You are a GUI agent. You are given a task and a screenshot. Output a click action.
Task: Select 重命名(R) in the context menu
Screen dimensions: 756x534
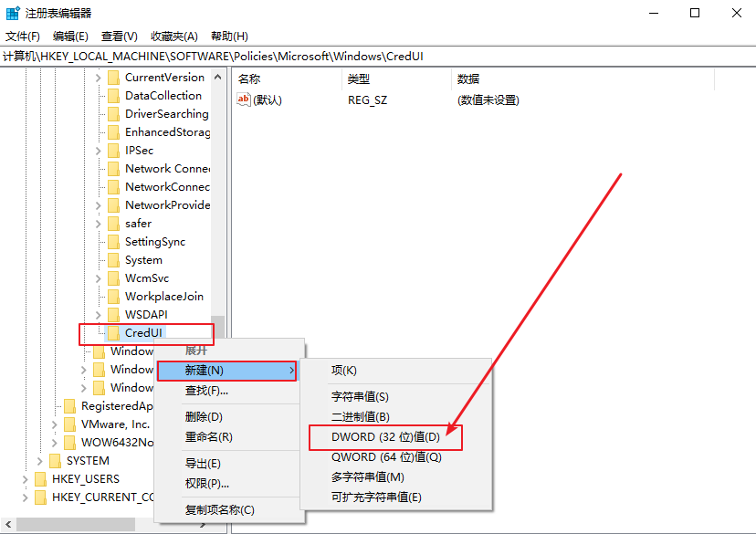pos(208,437)
